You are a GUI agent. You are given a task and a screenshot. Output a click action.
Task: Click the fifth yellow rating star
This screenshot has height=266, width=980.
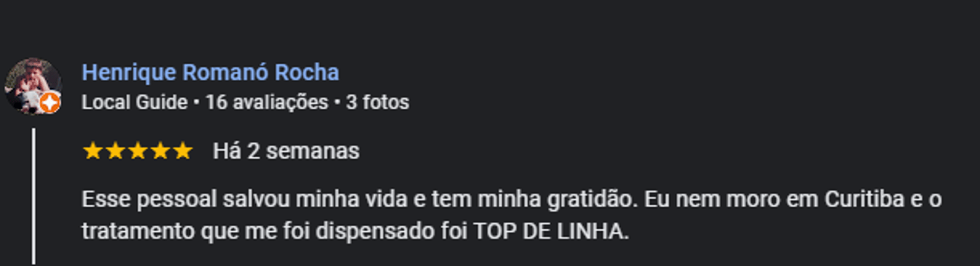(183, 151)
